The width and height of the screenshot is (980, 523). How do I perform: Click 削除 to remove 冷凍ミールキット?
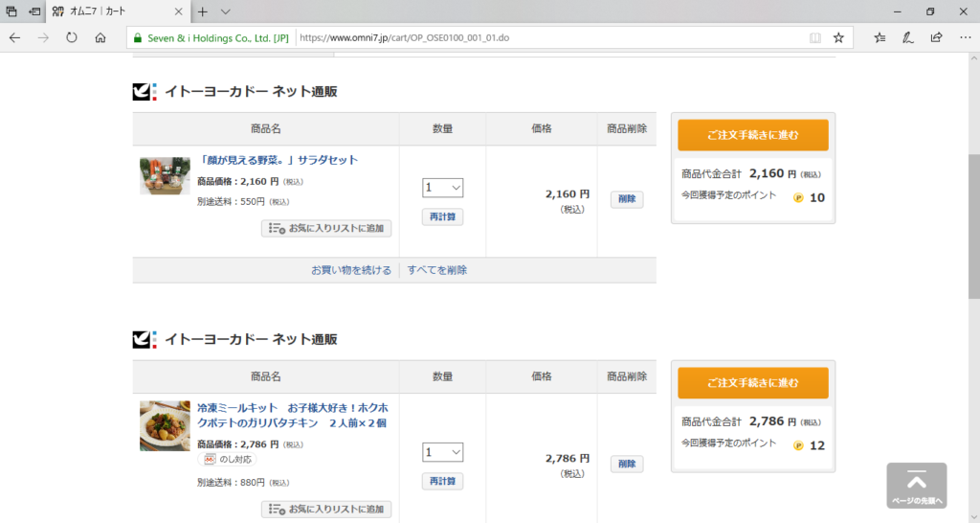click(627, 464)
